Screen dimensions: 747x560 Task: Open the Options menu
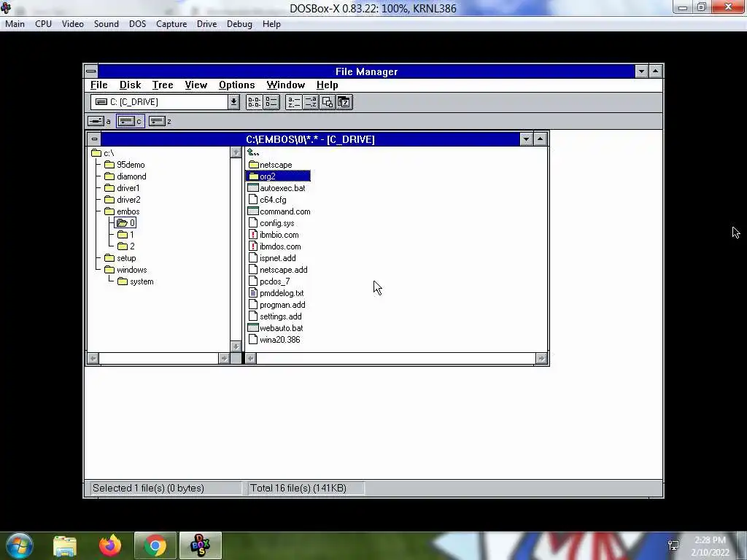pyautogui.click(x=237, y=85)
